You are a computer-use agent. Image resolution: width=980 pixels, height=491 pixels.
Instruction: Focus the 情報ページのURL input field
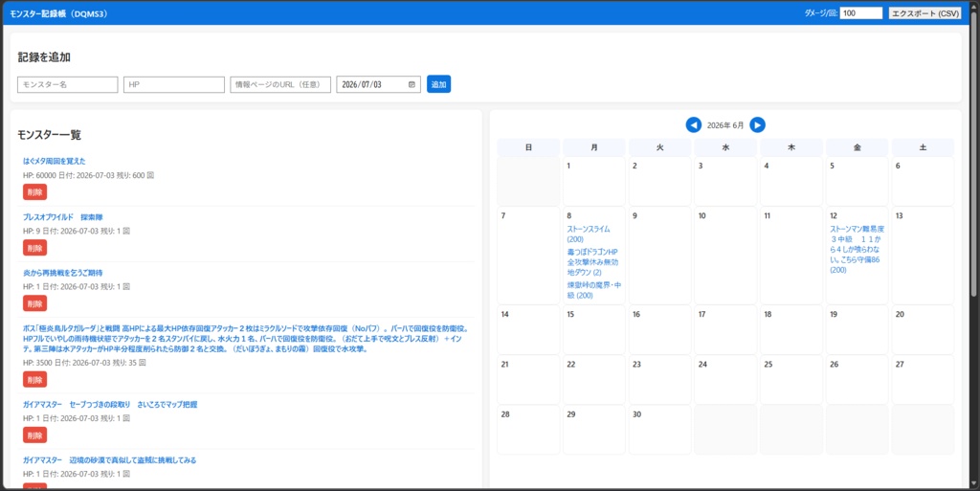click(280, 84)
